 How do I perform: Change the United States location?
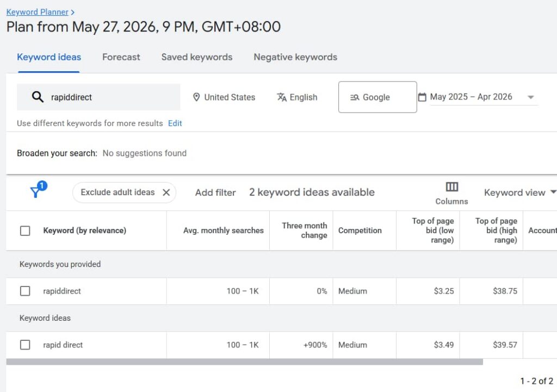[224, 97]
